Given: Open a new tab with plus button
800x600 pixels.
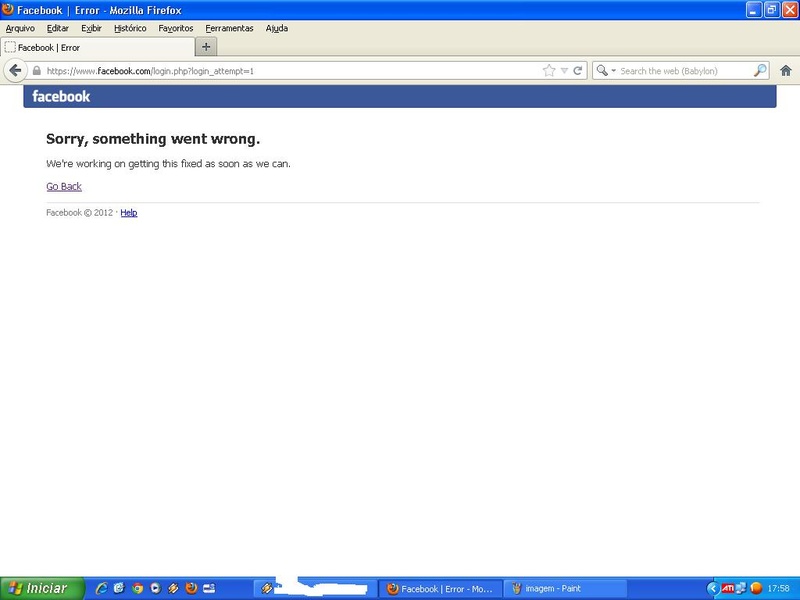Looking at the screenshot, I should [x=206, y=47].
